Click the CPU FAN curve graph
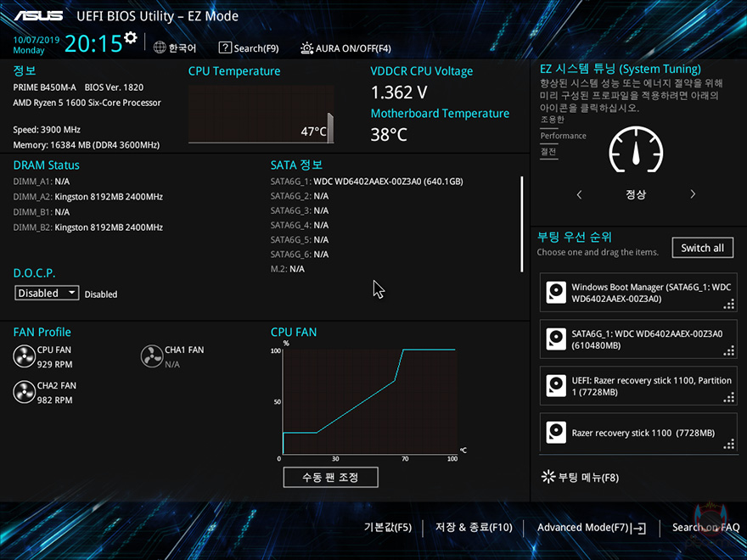Viewport: 747px width, 560px height. pos(370,401)
